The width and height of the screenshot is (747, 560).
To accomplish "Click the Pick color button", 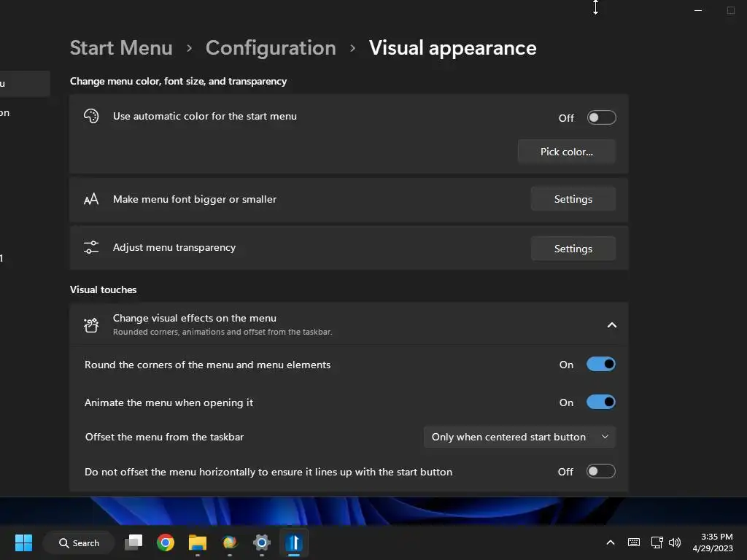I will (x=566, y=152).
